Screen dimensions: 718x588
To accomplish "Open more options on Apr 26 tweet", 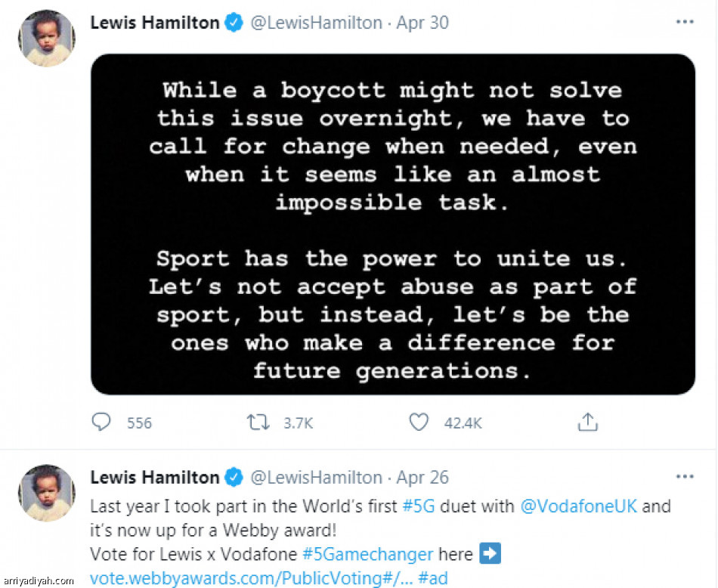I will [684, 478].
